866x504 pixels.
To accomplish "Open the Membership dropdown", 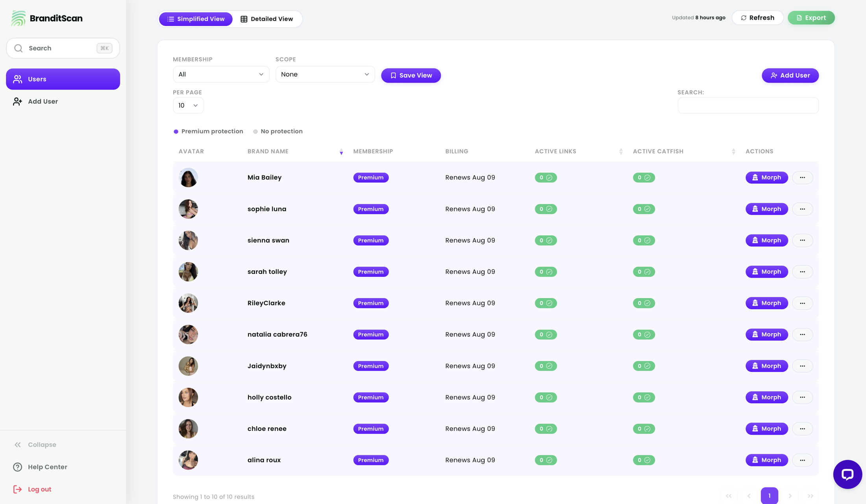I will click(x=221, y=74).
